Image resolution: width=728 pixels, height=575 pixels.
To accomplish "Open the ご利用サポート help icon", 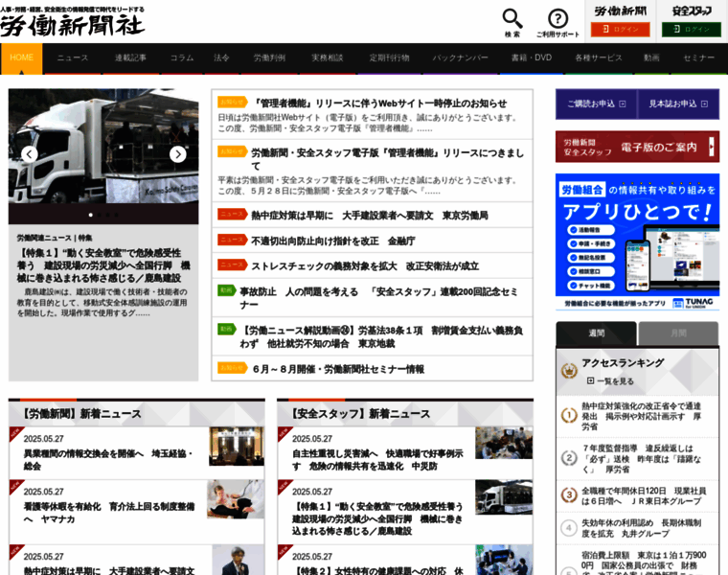I will click(x=557, y=23).
